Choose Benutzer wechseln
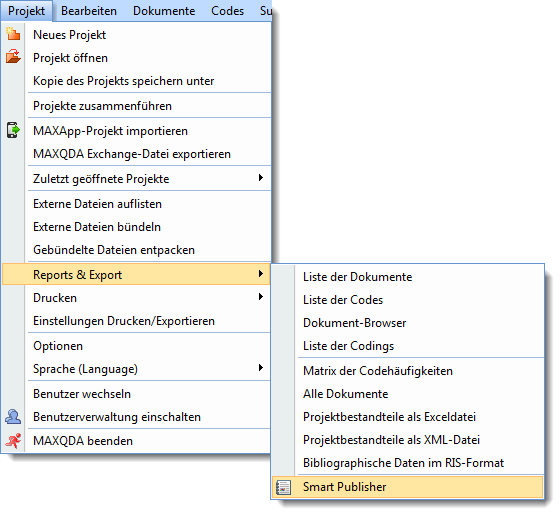Image resolution: width=560 pixels, height=515 pixels. [136, 394]
